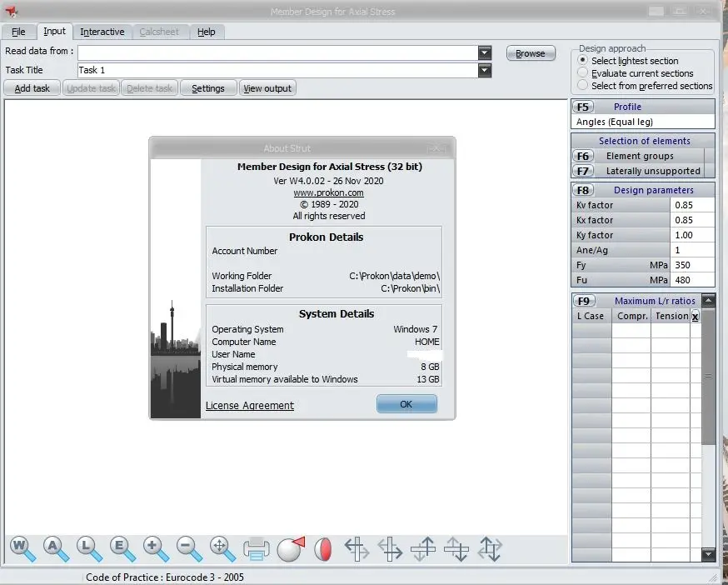
Task: Click the Browse button
Action: [x=531, y=53]
